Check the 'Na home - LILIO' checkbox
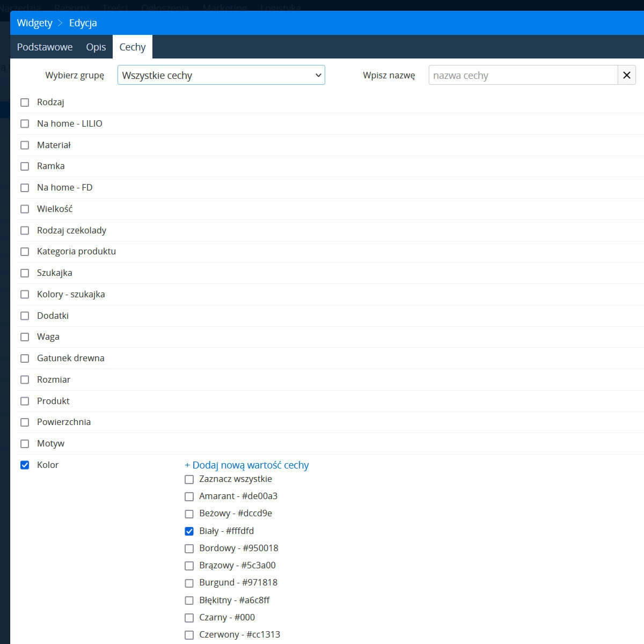The height and width of the screenshot is (644, 644). click(25, 124)
